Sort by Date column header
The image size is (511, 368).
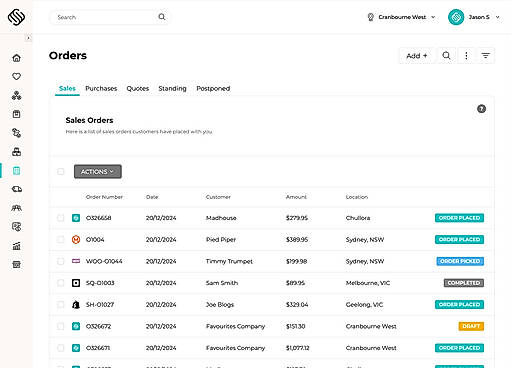(x=152, y=197)
